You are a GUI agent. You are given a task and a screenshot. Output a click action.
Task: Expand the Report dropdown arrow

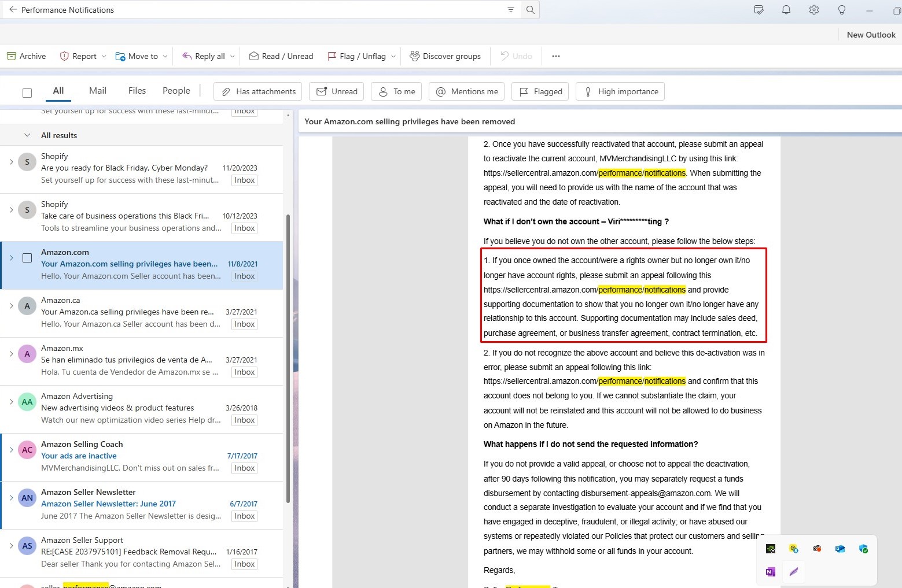104,56
